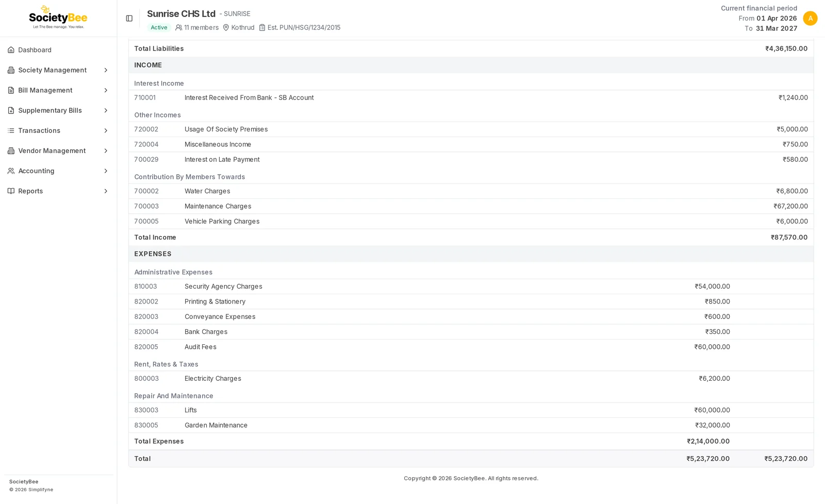Image resolution: width=825 pixels, height=504 pixels.
Task: Open the Dashboard menu item
Action: coord(58,50)
